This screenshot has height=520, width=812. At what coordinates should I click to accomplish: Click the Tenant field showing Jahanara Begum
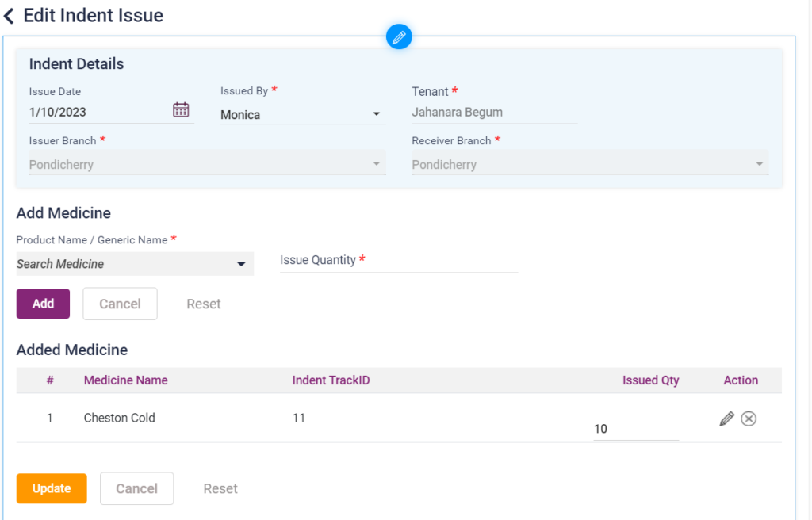[x=493, y=113]
